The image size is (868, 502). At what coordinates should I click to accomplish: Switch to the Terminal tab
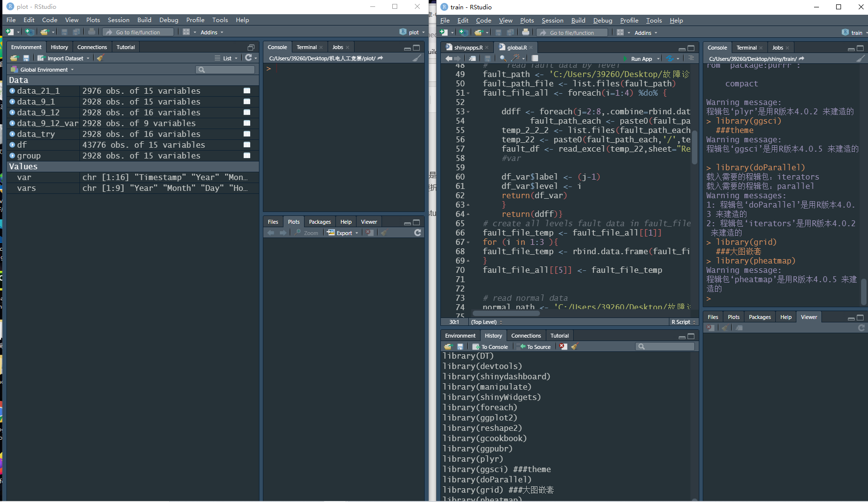[306, 47]
